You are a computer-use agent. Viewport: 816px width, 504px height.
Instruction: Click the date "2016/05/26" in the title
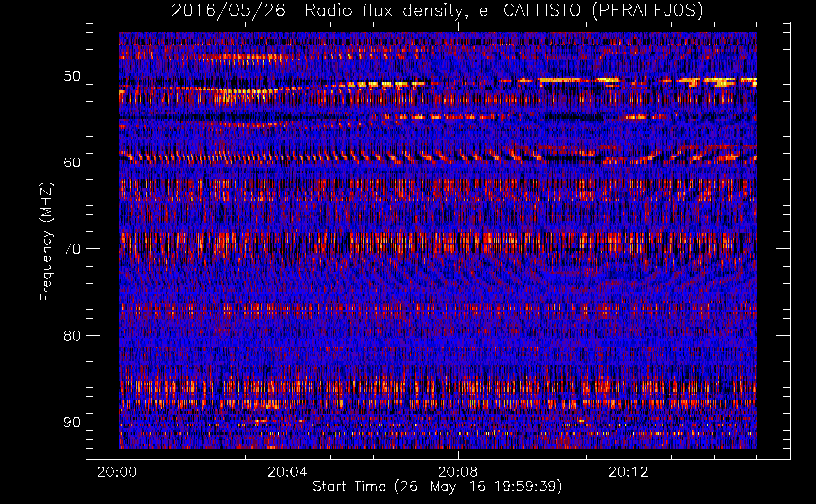pos(228,10)
